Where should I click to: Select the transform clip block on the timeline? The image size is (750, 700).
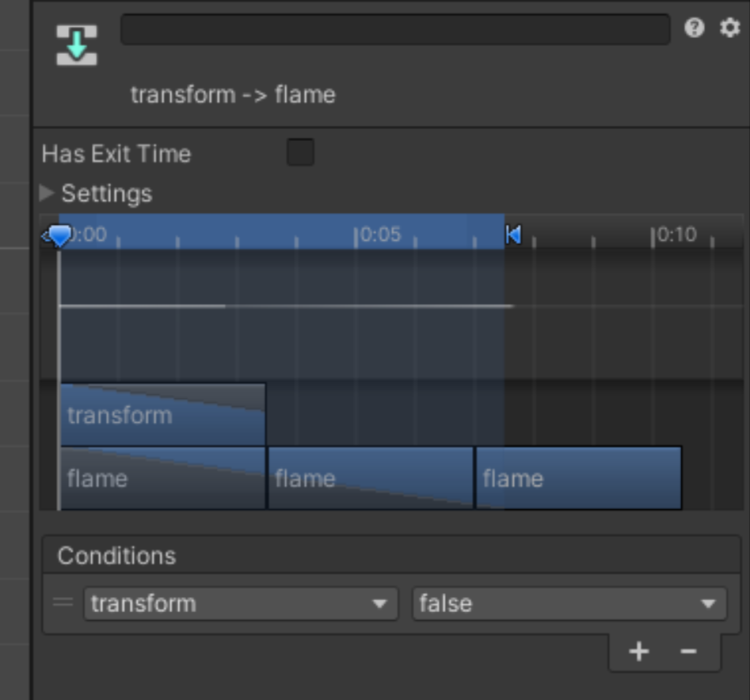tap(162, 415)
